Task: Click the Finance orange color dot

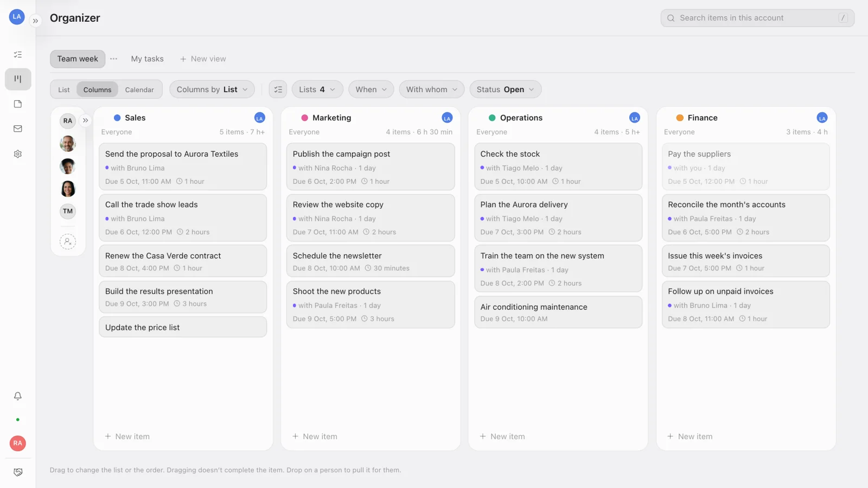Action: pos(680,118)
